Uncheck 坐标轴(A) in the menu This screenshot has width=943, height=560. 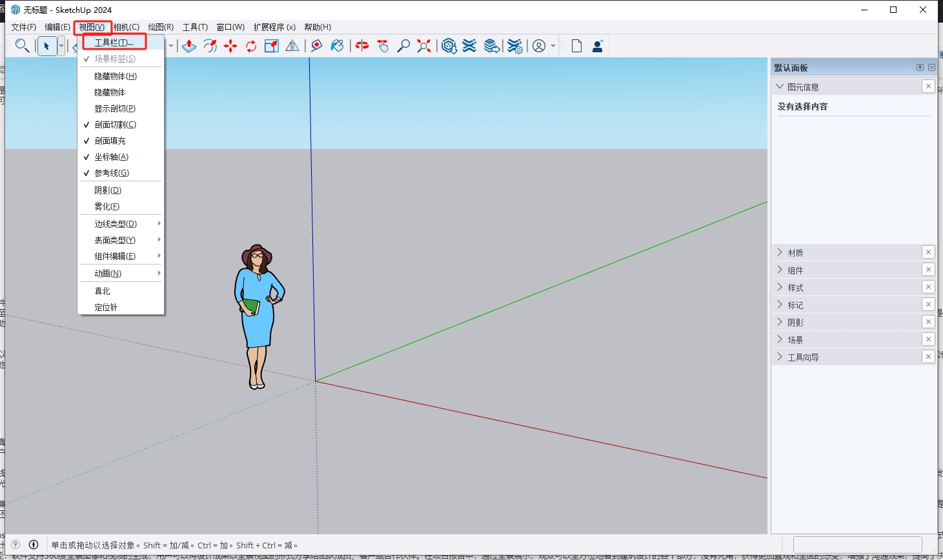coord(121,157)
